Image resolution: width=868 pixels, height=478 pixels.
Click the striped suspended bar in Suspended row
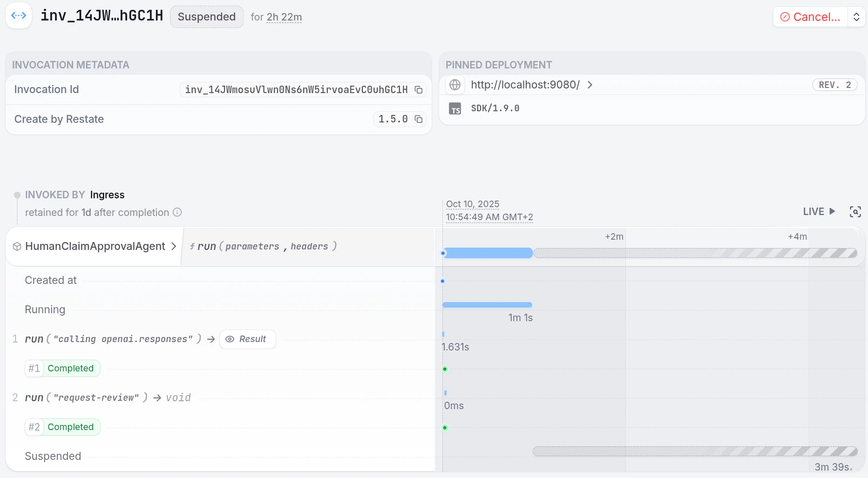point(695,451)
